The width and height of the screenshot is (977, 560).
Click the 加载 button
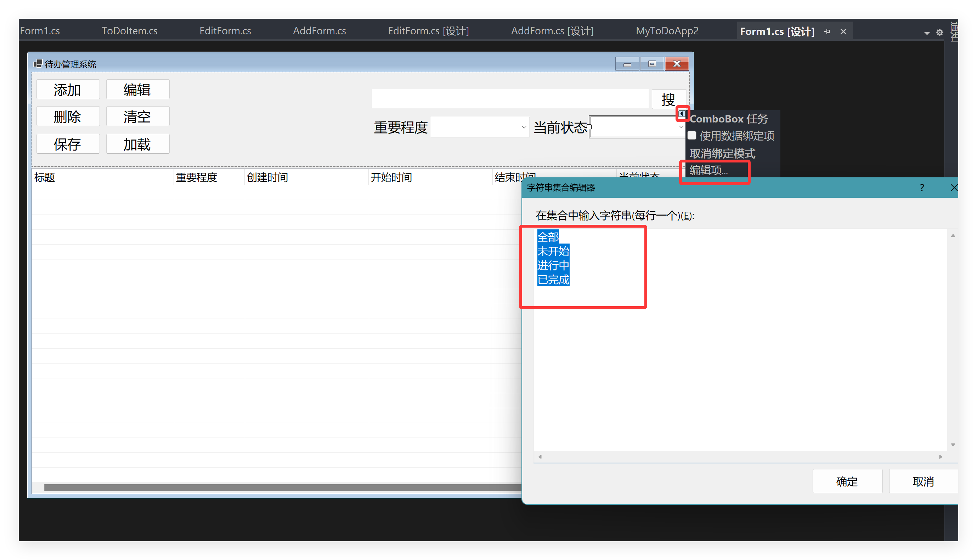click(x=137, y=144)
